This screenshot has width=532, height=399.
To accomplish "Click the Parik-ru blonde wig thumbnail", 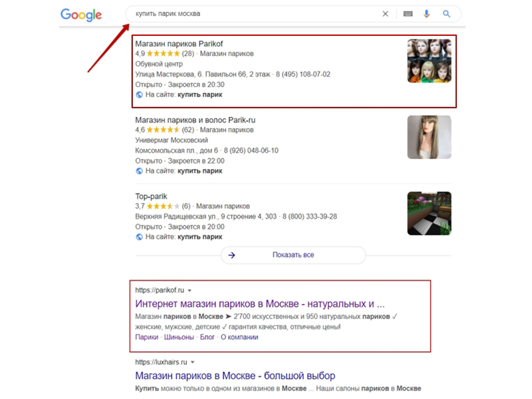I will [429, 137].
